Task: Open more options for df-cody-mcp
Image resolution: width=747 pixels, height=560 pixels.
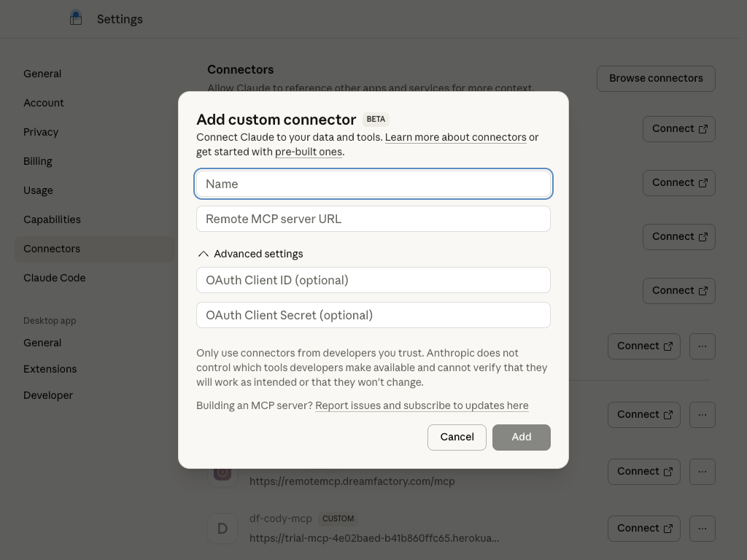Action: (x=703, y=529)
